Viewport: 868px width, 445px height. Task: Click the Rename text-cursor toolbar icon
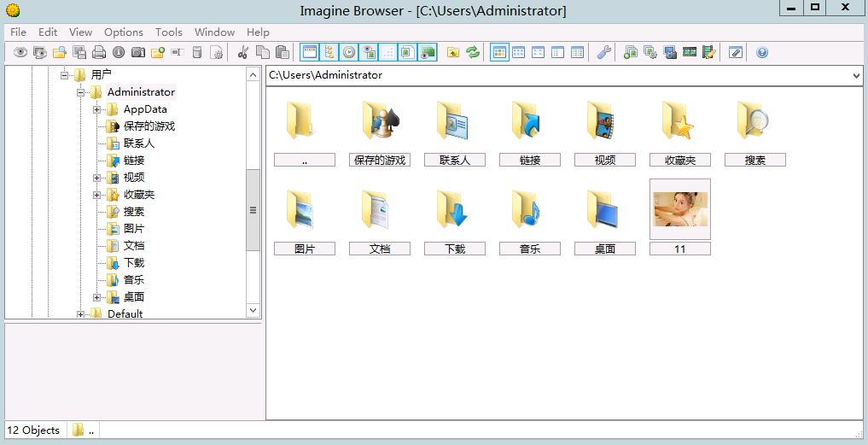tap(178, 53)
